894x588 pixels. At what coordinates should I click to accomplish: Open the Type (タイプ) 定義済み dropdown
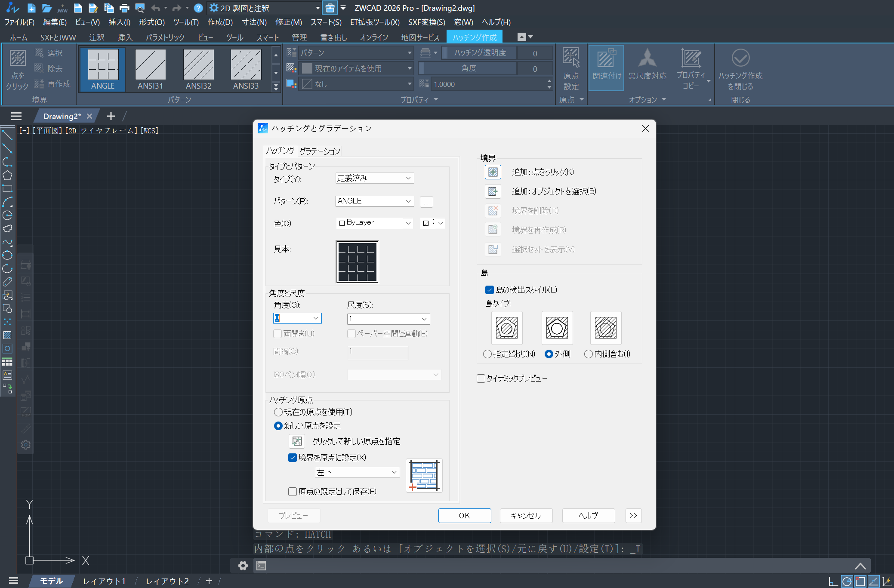374,178
